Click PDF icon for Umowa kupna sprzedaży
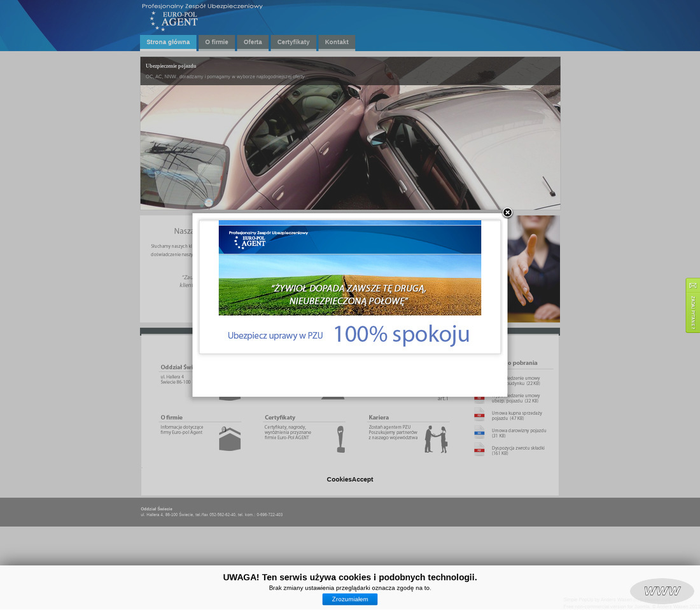Viewport: 700px width, 610px height. [x=479, y=415]
